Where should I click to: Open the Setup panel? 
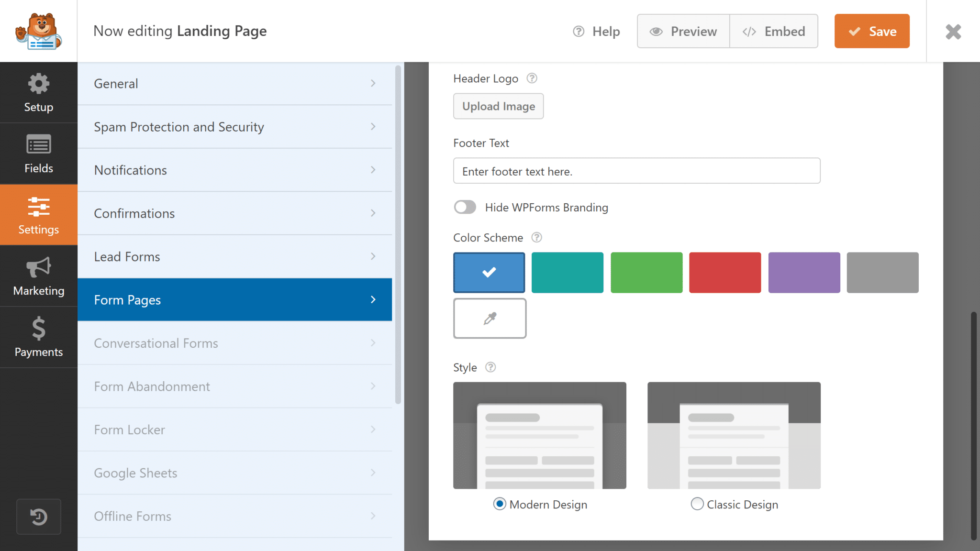coord(38,92)
